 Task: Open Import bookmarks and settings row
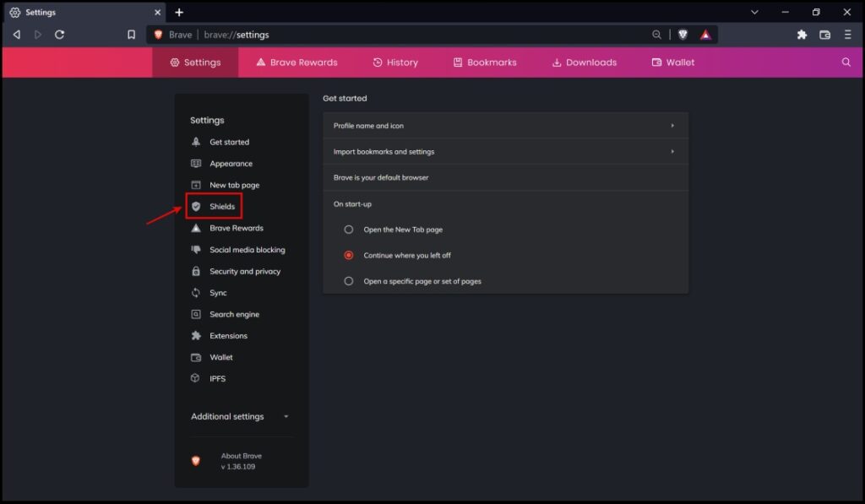click(x=505, y=151)
